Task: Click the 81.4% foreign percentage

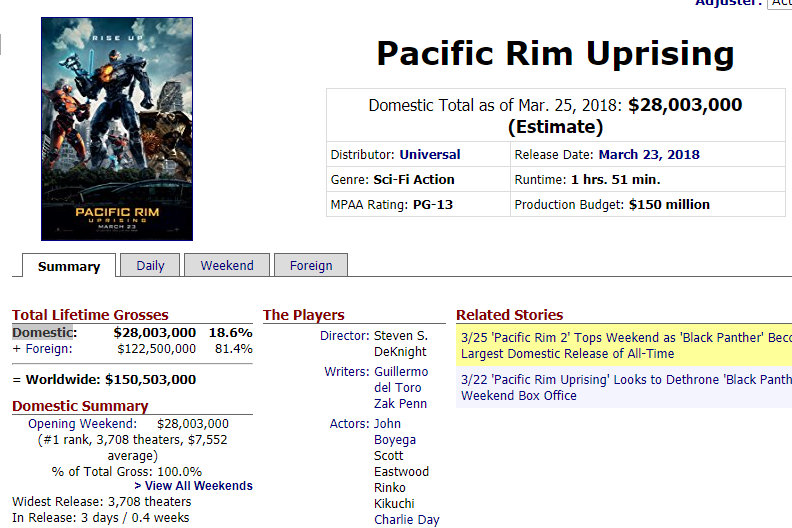Action: (233, 349)
